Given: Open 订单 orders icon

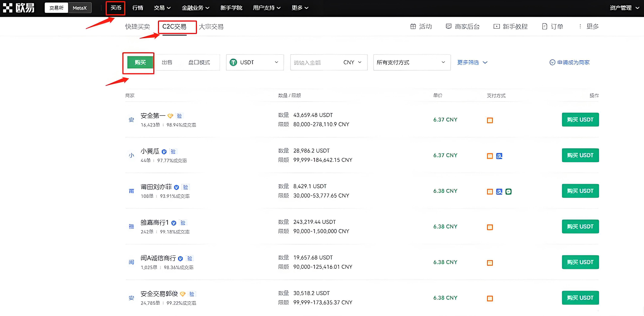Looking at the screenshot, I should pyautogui.click(x=552, y=26).
